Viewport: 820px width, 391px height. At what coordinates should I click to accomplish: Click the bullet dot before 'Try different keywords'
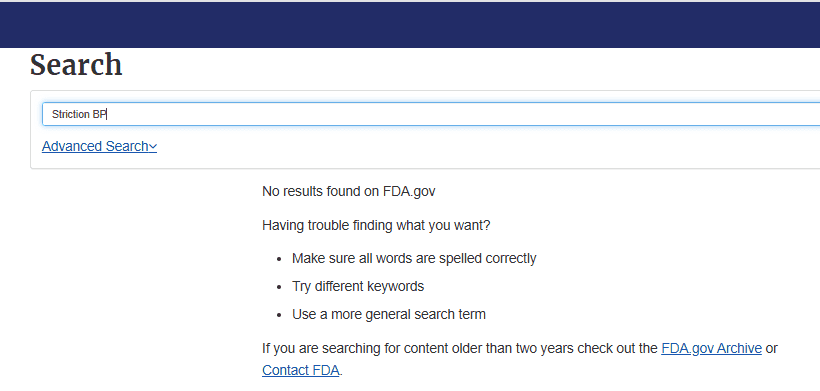tap(280, 288)
